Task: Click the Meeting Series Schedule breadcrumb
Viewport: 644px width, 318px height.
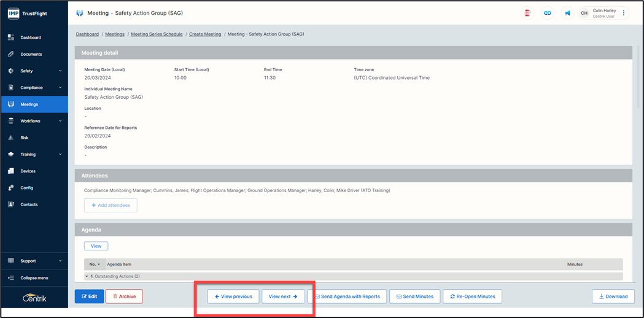Action: tap(157, 34)
